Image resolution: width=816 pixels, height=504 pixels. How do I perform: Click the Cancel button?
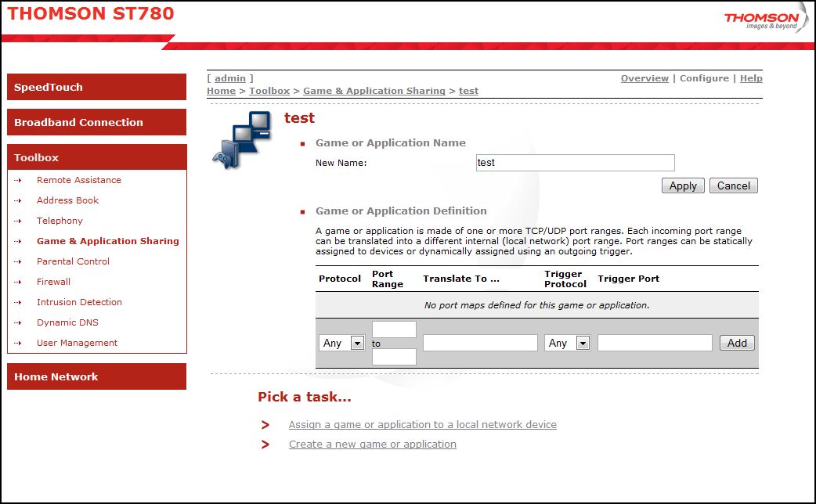click(x=734, y=185)
